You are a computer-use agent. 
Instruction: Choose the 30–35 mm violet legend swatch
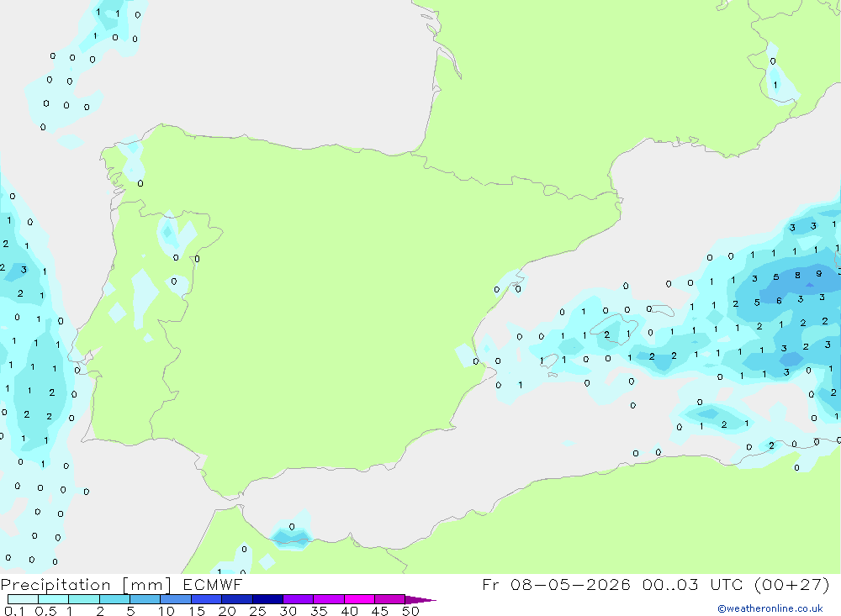299,599
